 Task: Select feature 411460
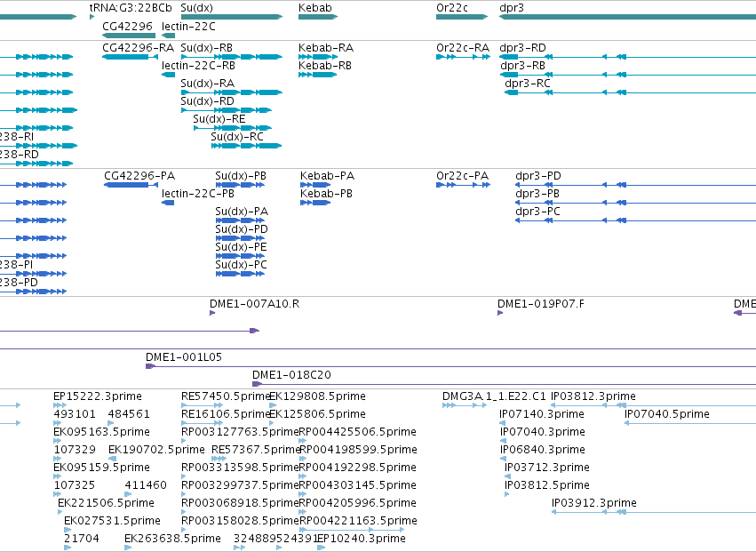[x=146, y=486]
